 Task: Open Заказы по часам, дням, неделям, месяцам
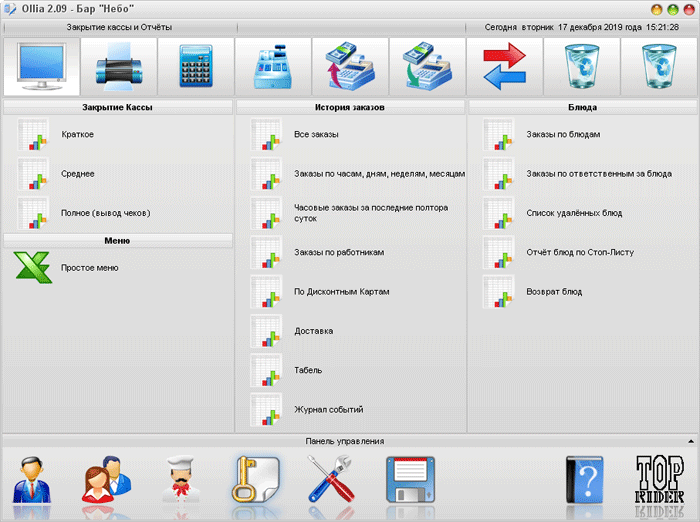pos(379,174)
